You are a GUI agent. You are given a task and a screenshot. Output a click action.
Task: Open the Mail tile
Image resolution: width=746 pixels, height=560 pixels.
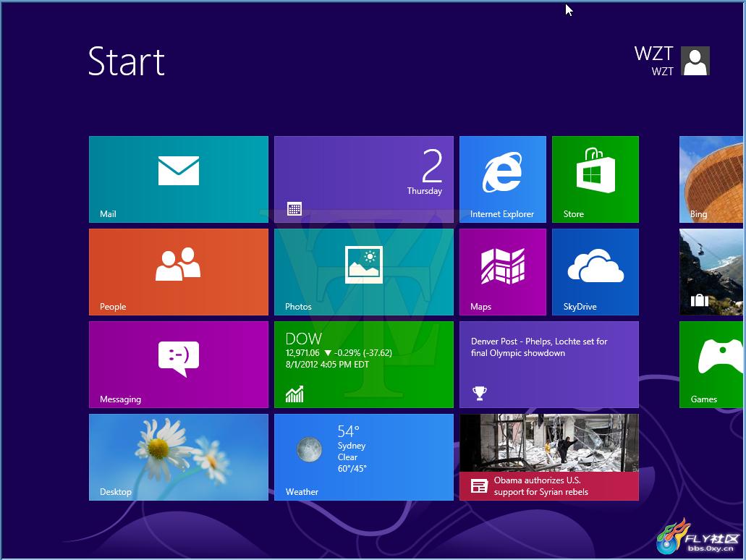tap(179, 179)
